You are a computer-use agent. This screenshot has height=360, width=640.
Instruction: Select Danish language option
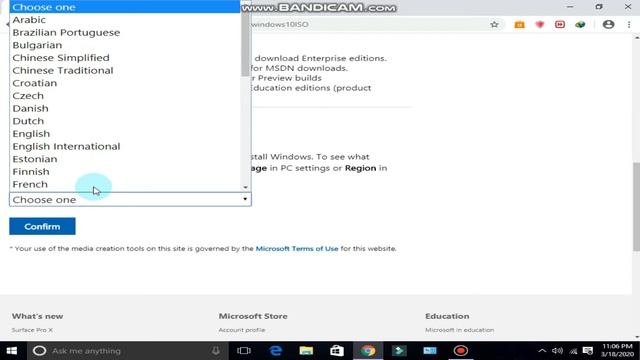click(x=124, y=108)
